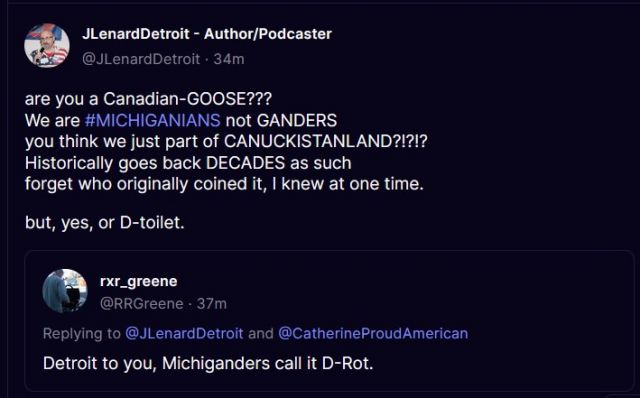Click the text 'but, yes, or D-toilet.'
The height and width of the screenshot is (398, 640).
point(105,223)
